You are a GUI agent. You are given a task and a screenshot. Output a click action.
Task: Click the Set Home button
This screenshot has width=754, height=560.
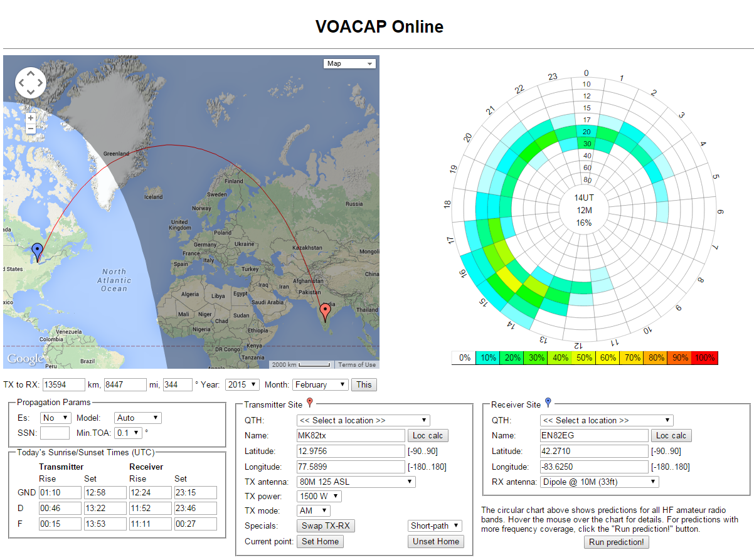(320, 541)
